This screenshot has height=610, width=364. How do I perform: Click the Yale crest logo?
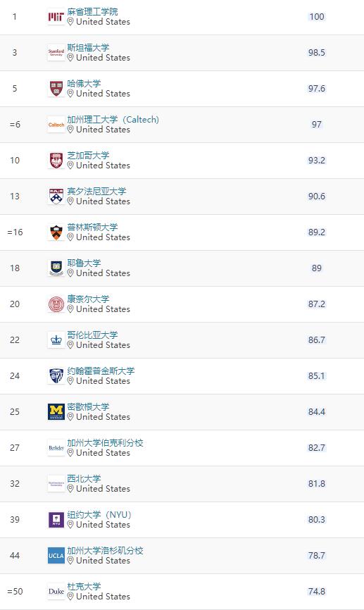pyautogui.click(x=56, y=268)
